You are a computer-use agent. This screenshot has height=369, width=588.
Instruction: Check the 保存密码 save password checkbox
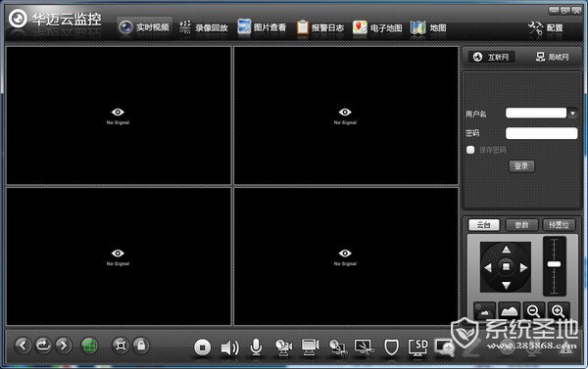[x=470, y=150]
